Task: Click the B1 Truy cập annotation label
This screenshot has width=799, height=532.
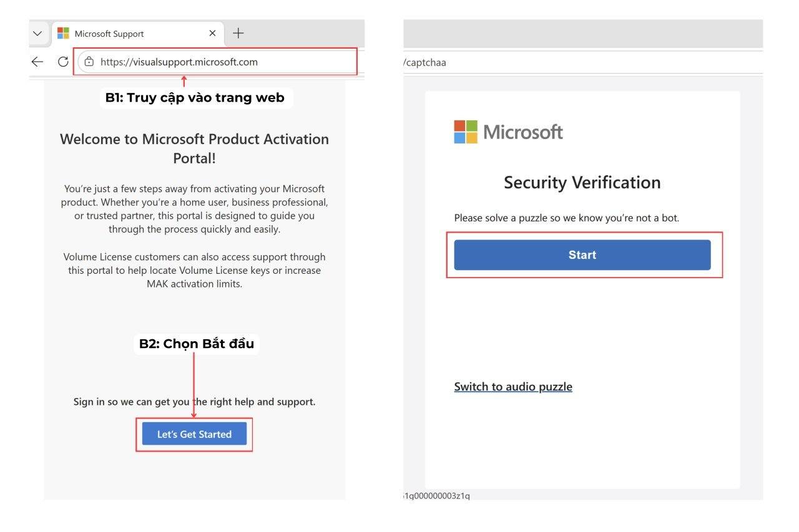Action: [196, 97]
